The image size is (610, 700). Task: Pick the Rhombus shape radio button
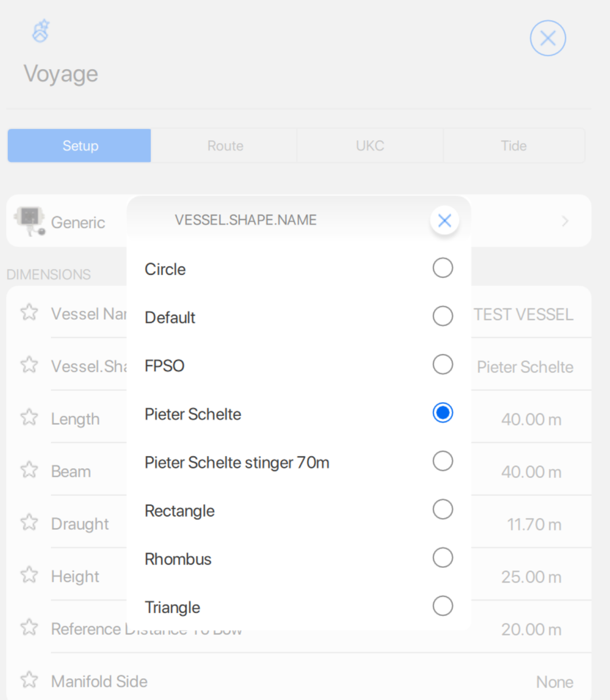pos(442,558)
